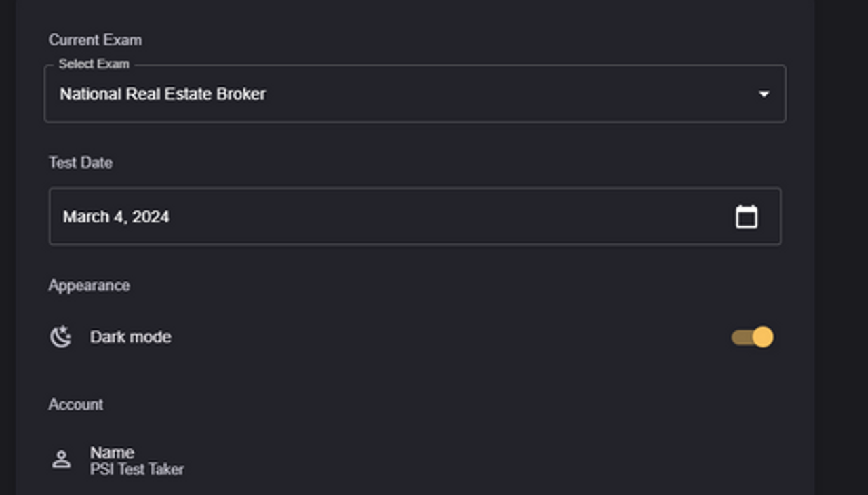Viewport: 868px width, 495px height.
Task: Click the Current Exam section heading
Action: 95,40
